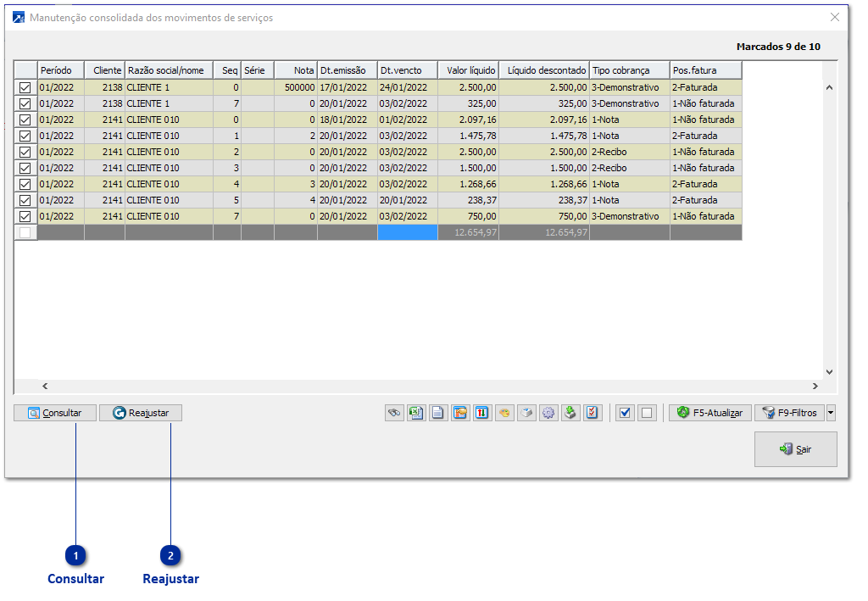Uncheck the CLIENTE 1 row valued 325,00
Image resolution: width=868 pixels, height=601 pixels.
point(25,103)
